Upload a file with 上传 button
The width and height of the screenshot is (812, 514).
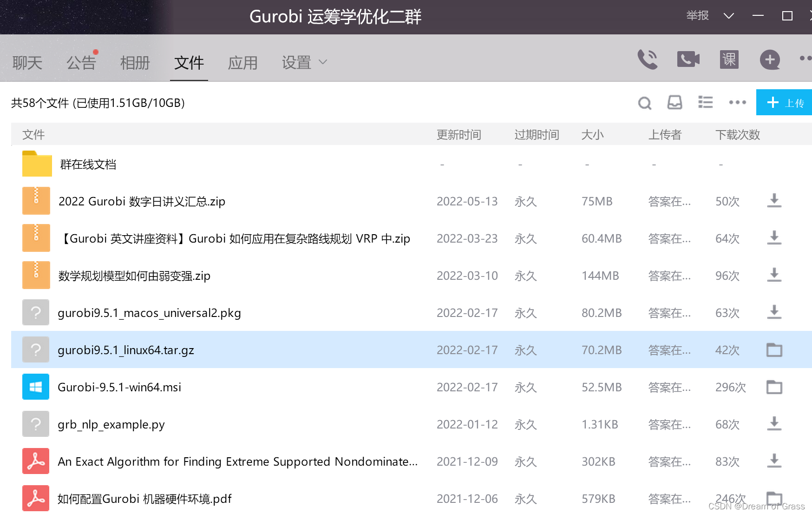point(784,102)
